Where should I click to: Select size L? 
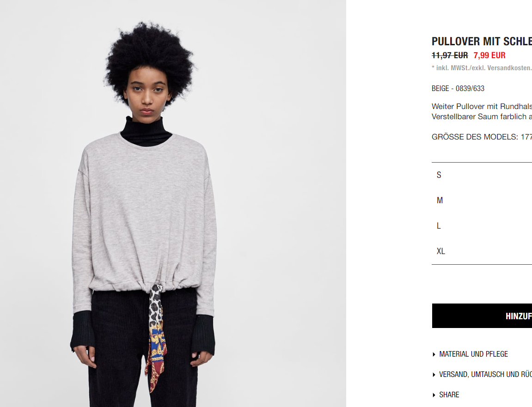pyautogui.click(x=482, y=226)
